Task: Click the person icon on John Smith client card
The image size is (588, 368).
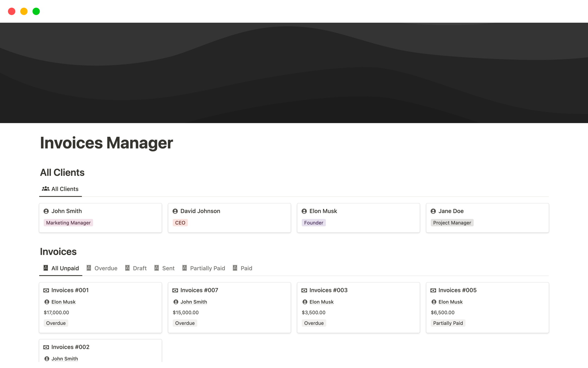Action: point(46,211)
